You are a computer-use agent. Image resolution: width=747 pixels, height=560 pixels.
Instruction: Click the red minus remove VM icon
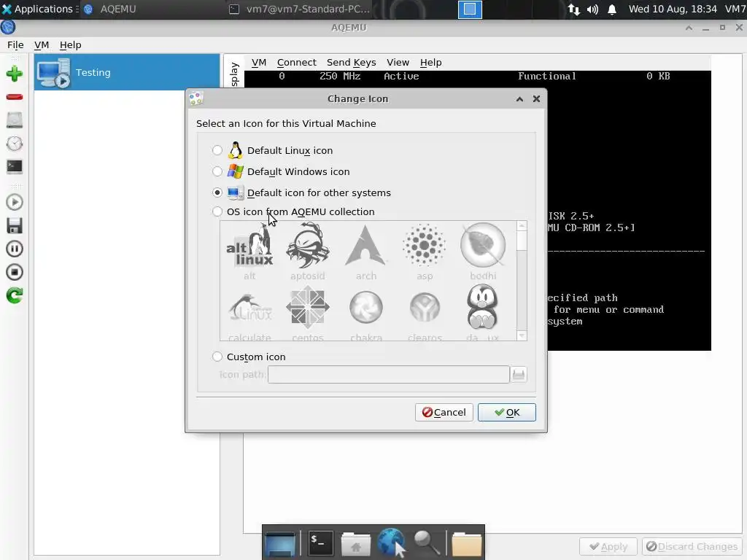tap(15, 97)
